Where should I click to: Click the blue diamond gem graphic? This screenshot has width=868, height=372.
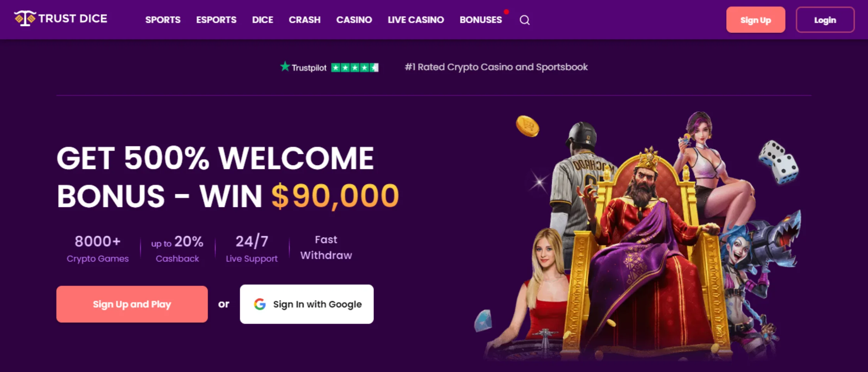point(483,320)
